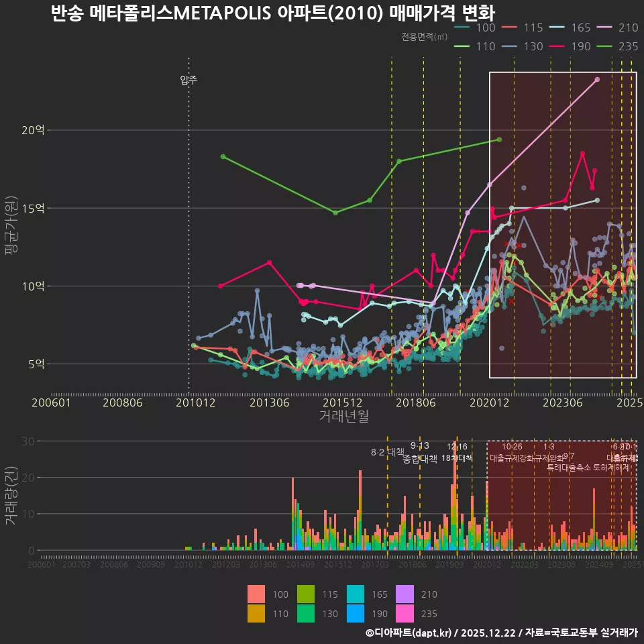Viewport: 644px width, 644px height.
Task: Click the 입주 marker label on chart
Action: click(x=189, y=80)
